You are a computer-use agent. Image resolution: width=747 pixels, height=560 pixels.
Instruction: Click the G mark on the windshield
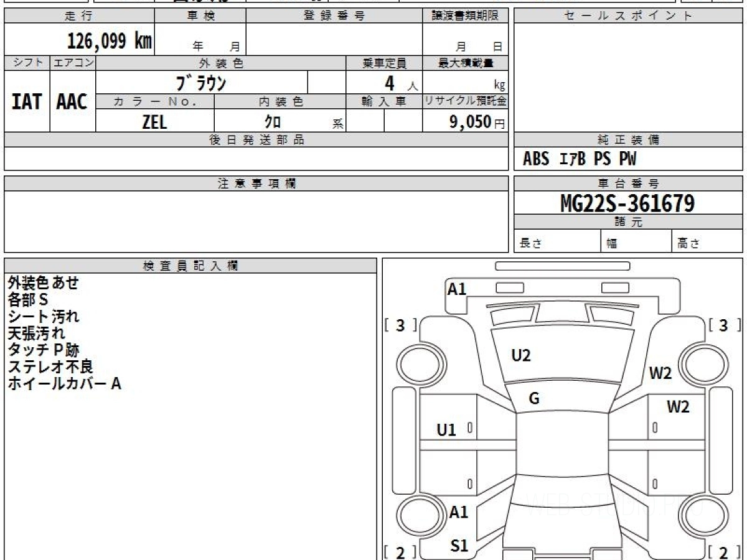tap(534, 399)
